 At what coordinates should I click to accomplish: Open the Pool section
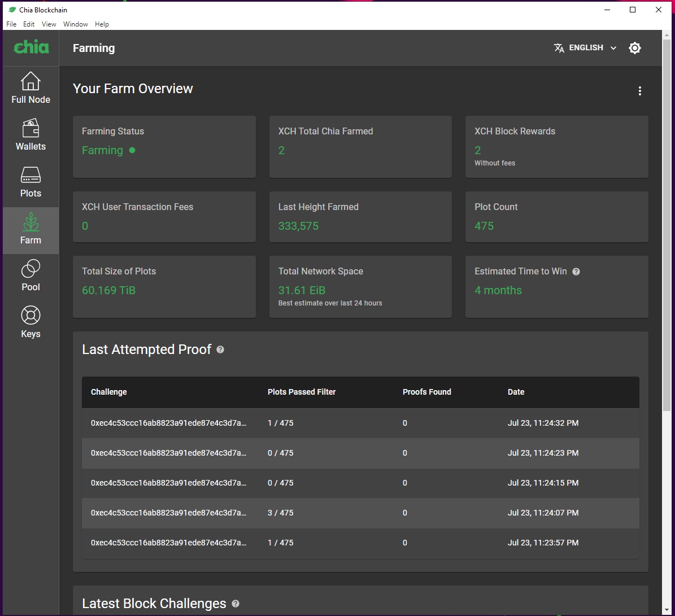pyautogui.click(x=31, y=276)
